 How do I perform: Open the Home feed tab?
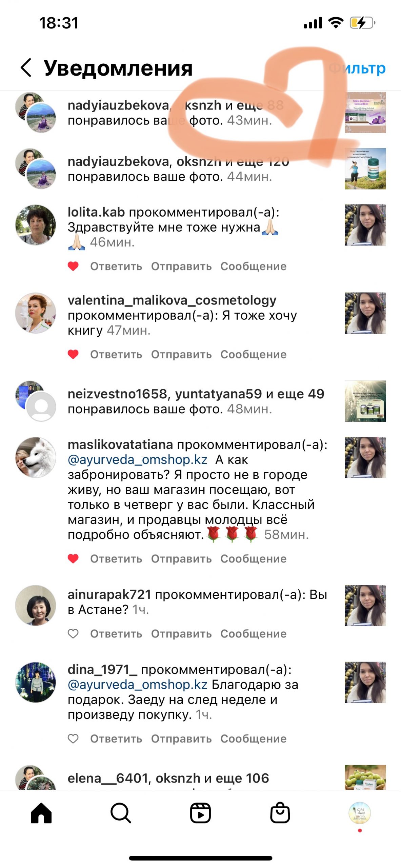pos(41,813)
